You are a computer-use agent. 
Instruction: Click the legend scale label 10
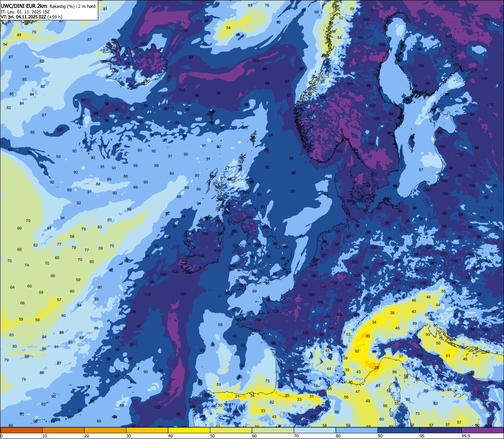click(x=44, y=436)
